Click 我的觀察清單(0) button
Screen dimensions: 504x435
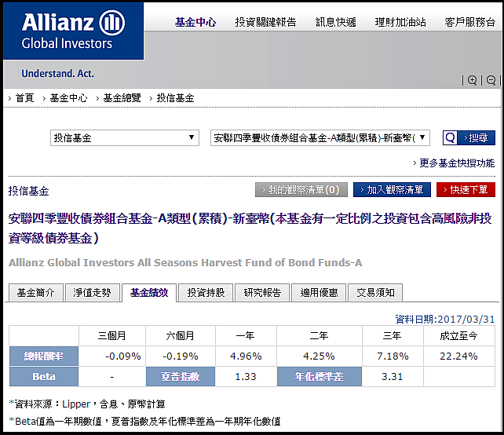(301, 190)
